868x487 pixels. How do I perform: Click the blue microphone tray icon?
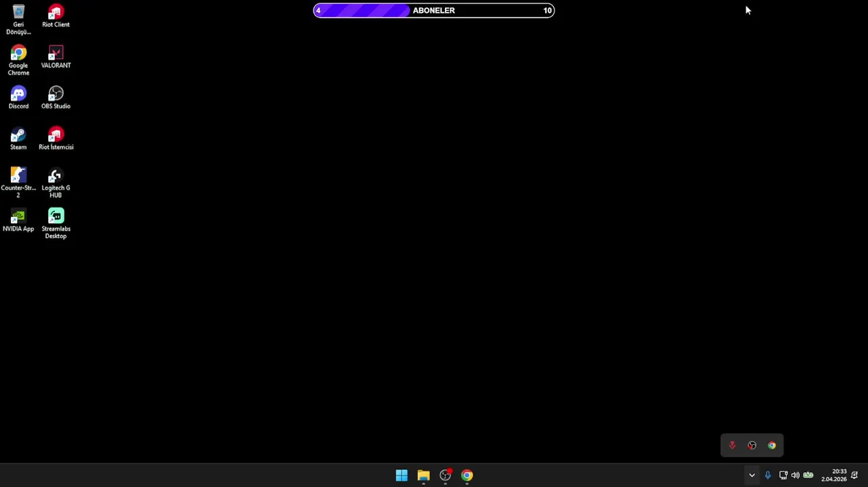click(768, 476)
